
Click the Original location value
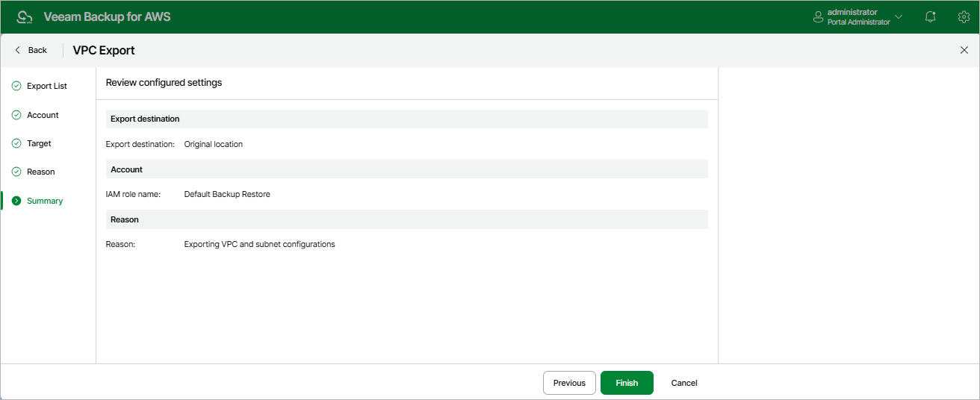coord(214,144)
